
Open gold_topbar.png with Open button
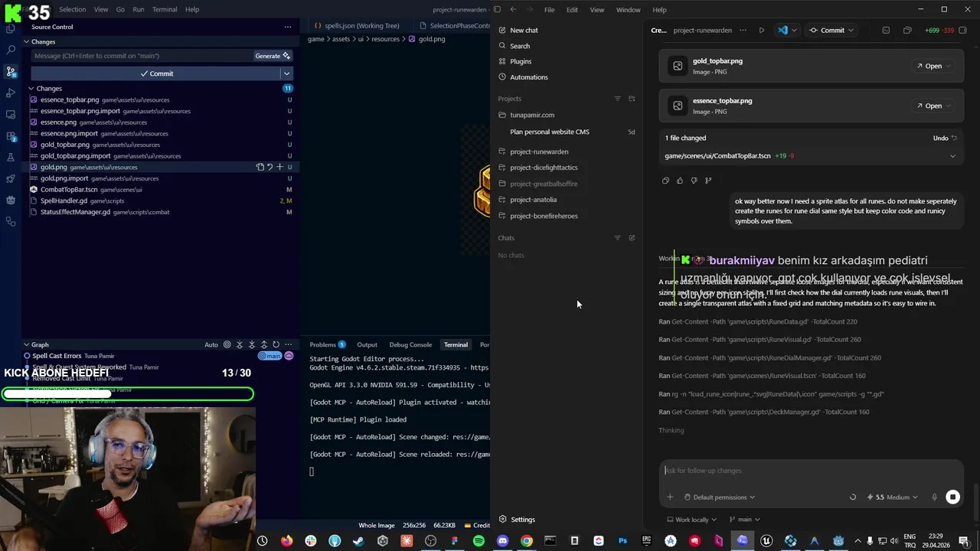[933, 66]
